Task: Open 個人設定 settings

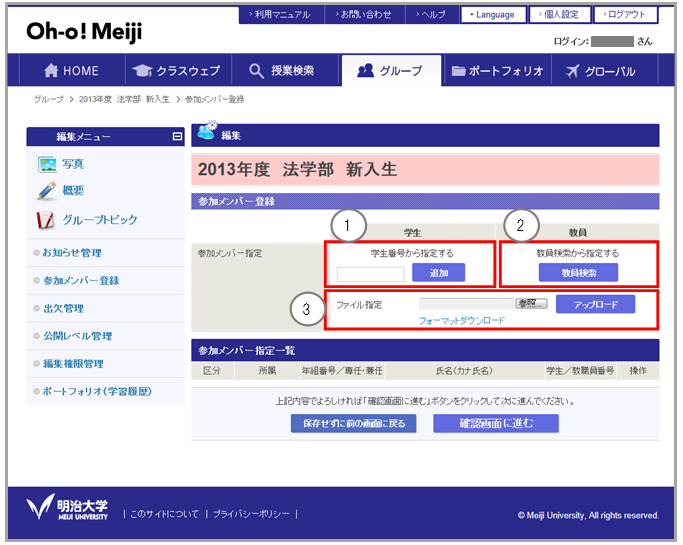Action: [x=560, y=14]
